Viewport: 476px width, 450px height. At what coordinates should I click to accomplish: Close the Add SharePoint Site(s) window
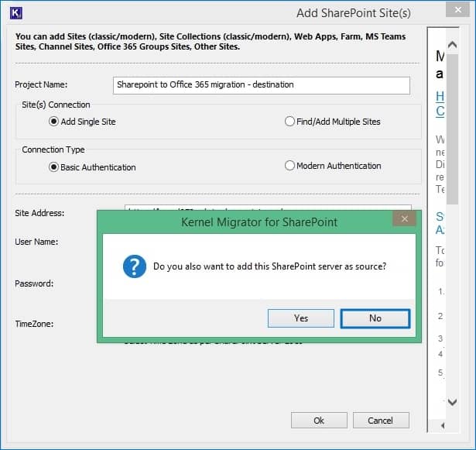pyautogui.click(x=457, y=10)
